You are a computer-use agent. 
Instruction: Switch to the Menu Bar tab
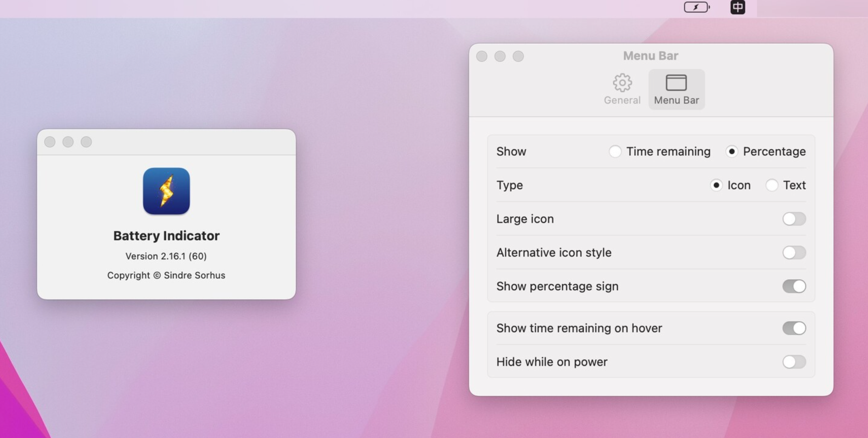tap(676, 89)
